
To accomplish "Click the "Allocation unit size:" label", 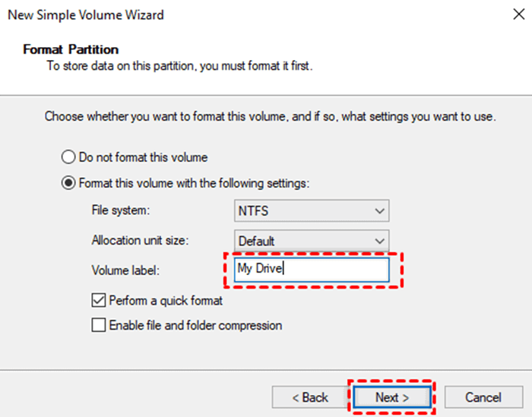I will [139, 240].
